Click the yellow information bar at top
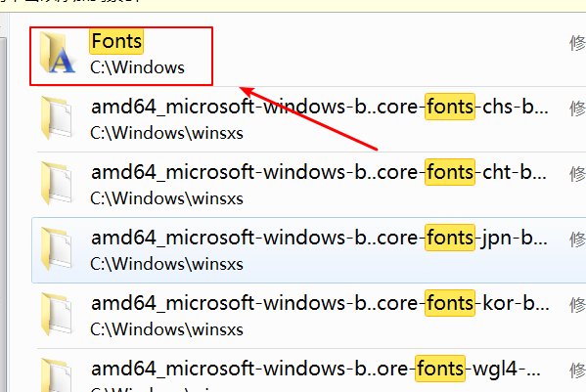 click(293, 5)
